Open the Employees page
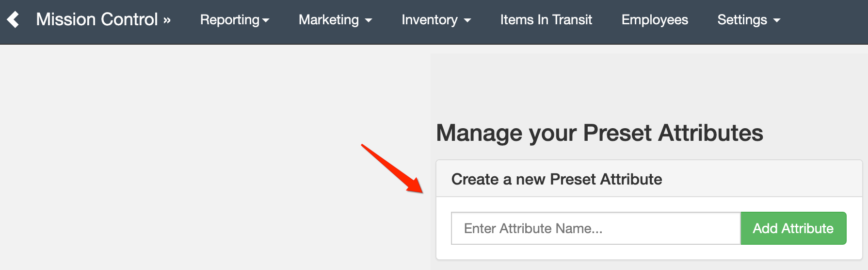The image size is (868, 270). point(655,20)
